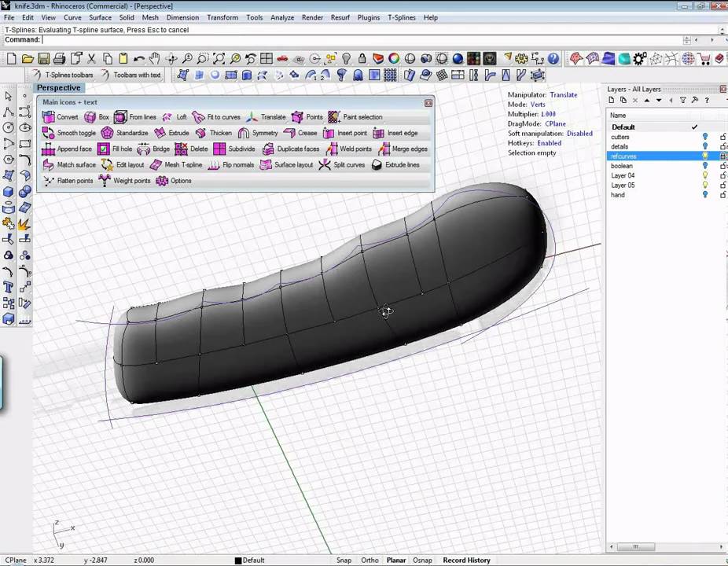Activate the Translate manipulator tool
Viewport: 728px width, 566px height.
tap(266, 117)
